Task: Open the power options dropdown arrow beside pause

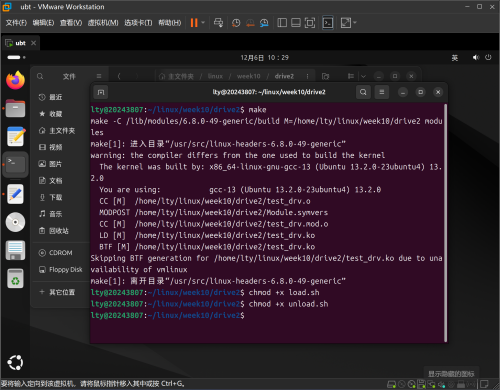Action: [203, 23]
